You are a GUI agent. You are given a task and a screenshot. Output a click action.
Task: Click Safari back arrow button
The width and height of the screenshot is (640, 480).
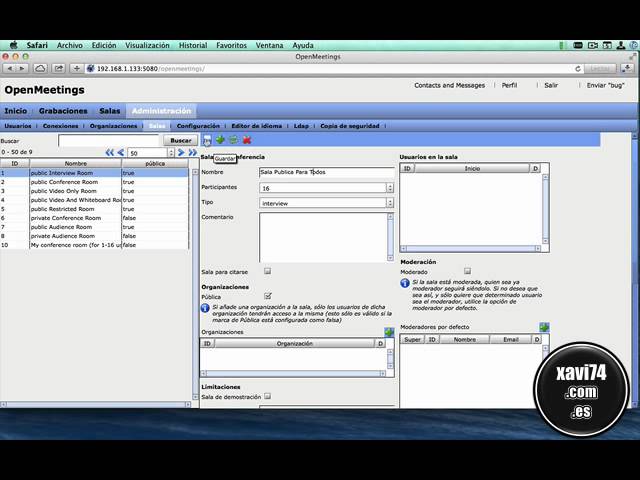tap(10, 69)
